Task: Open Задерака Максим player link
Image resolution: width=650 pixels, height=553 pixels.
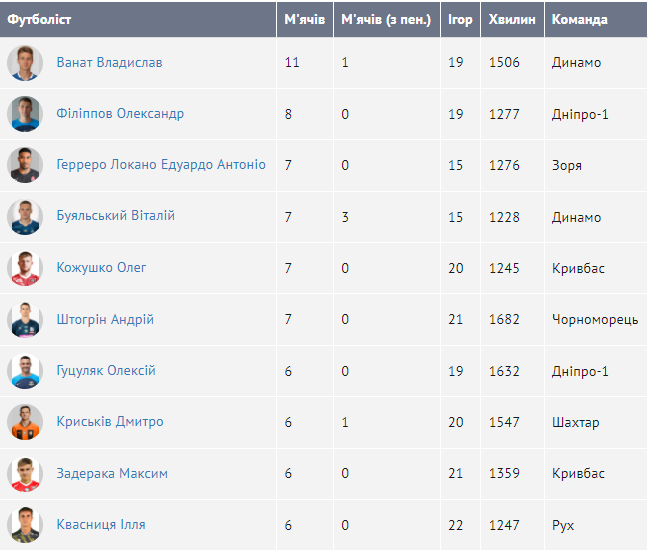Action: [x=112, y=473]
